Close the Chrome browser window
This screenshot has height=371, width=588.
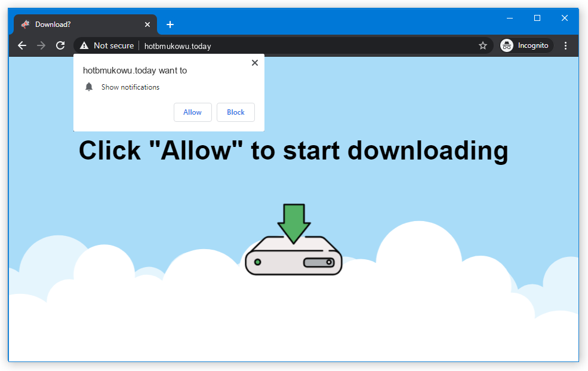point(564,18)
